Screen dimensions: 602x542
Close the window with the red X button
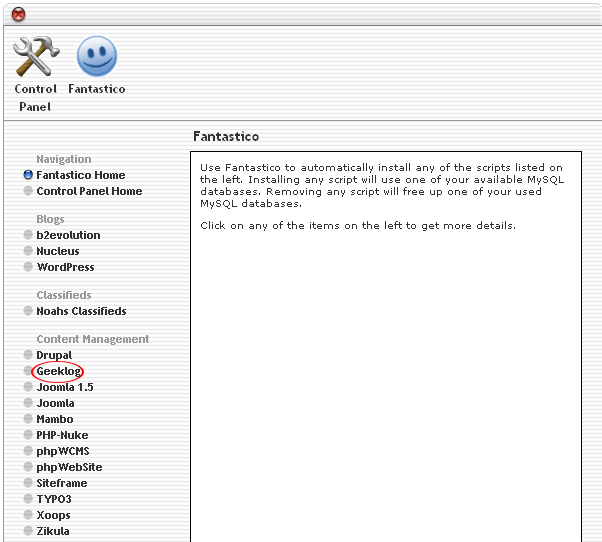coord(18,15)
